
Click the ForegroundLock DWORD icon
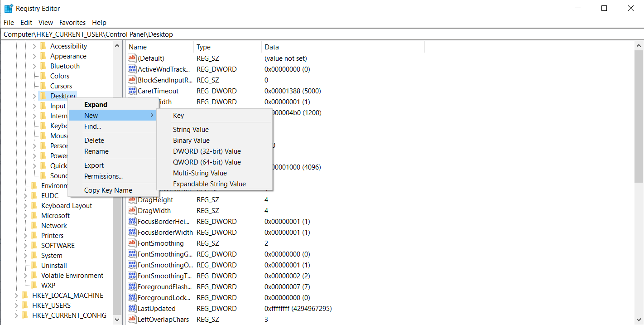132,297
